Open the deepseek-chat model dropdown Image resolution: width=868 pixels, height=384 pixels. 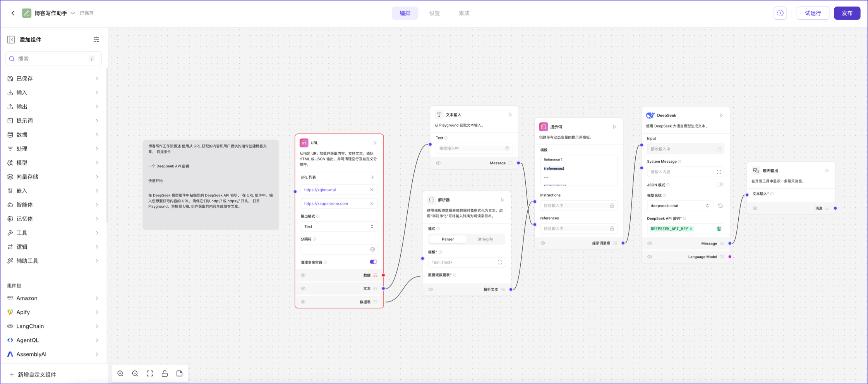(x=679, y=206)
